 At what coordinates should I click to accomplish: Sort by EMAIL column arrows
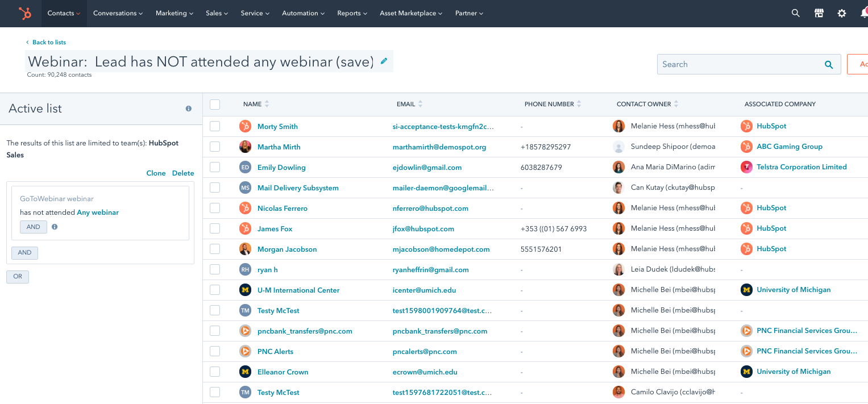click(421, 104)
